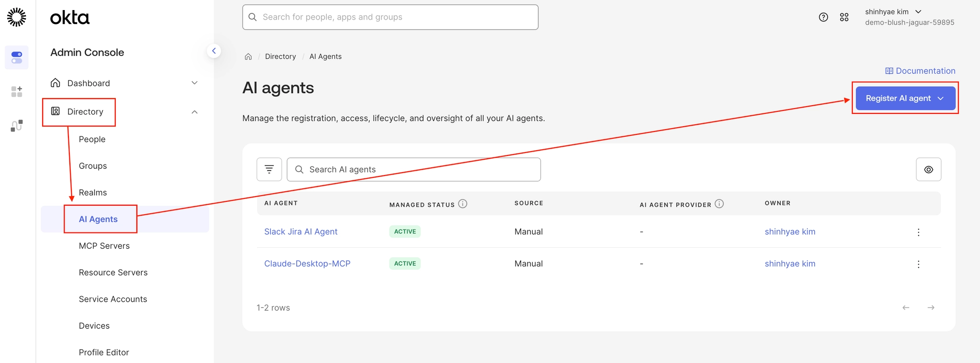Go to the next page with the right arrow
The height and width of the screenshot is (363, 980).
coord(931,308)
